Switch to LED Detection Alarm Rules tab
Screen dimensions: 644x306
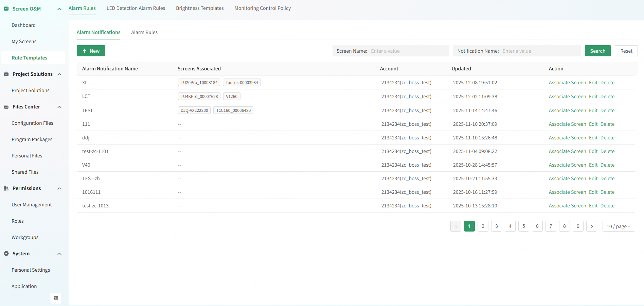click(136, 8)
